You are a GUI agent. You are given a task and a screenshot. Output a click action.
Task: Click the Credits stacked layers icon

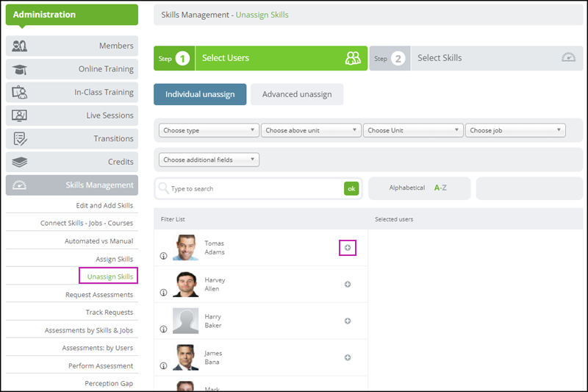coord(20,162)
